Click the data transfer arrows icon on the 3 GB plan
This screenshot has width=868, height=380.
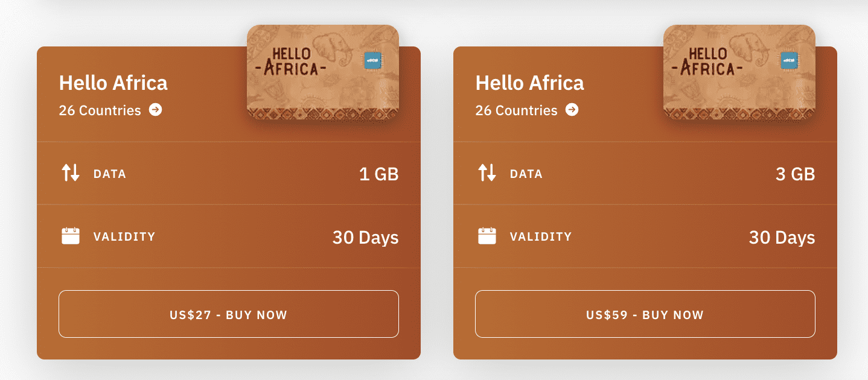point(487,173)
